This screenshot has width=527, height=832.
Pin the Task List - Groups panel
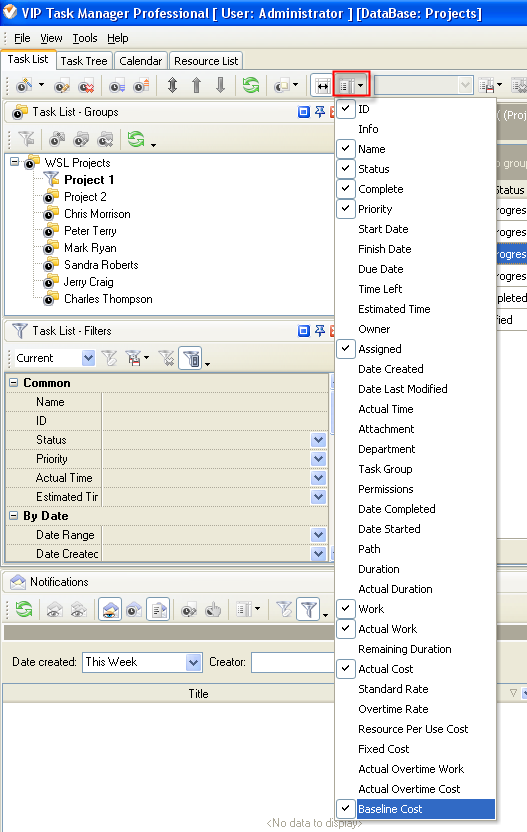point(320,112)
